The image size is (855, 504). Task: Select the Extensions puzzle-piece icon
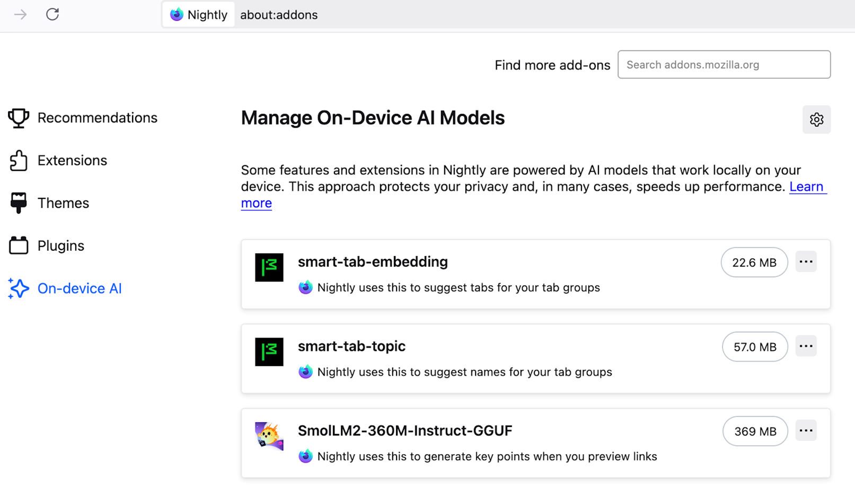click(x=18, y=160)
